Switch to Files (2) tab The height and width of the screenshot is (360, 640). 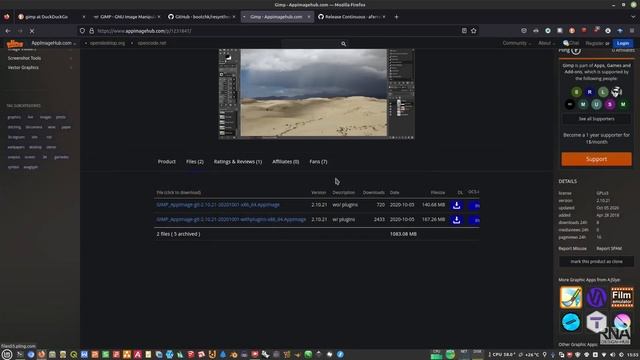coord(195,162)
